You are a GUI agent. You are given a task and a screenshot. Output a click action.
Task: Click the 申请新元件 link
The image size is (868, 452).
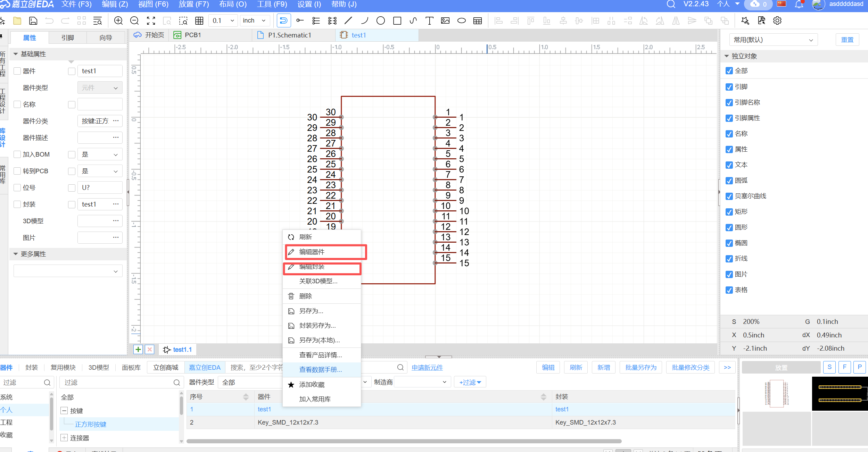(x=427, y=367)
